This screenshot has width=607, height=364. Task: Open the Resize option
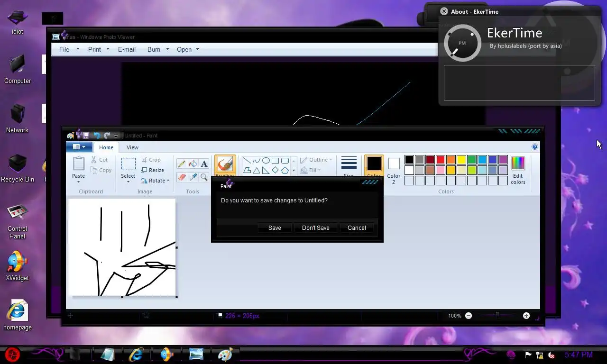click(x=153, y=170)
